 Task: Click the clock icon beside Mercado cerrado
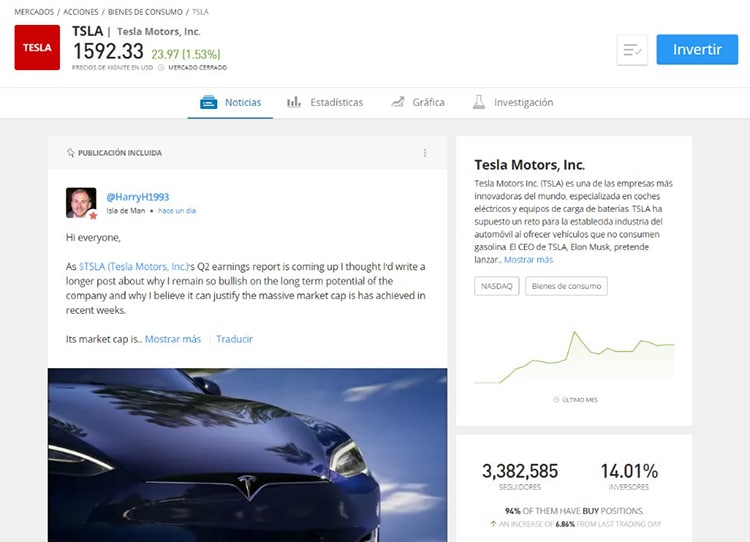pos(161,67)
